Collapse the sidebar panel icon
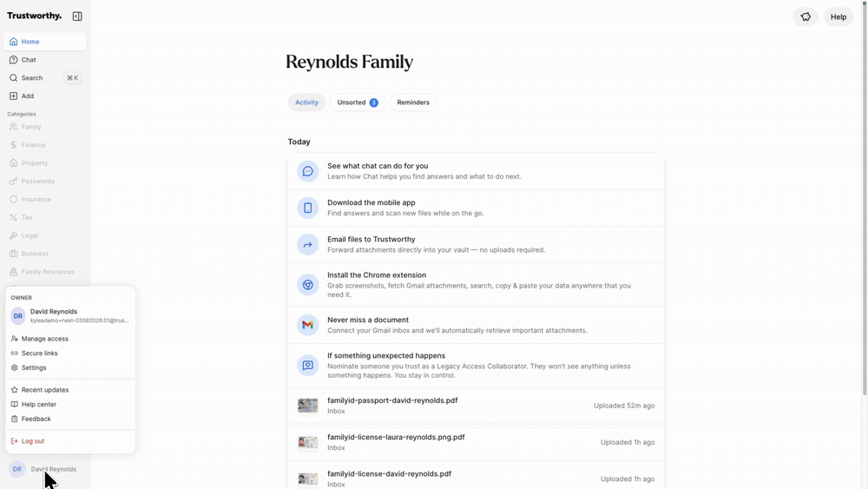Viewport: 868px width, 489px height. tap(77, 16)
